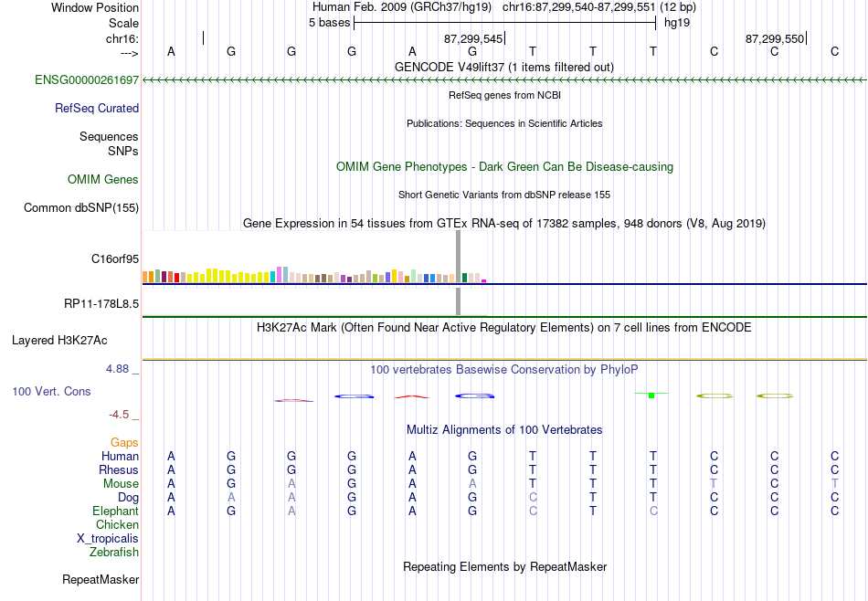Click the 87,299,545 ruler coordinate

(x=473, y=38)
